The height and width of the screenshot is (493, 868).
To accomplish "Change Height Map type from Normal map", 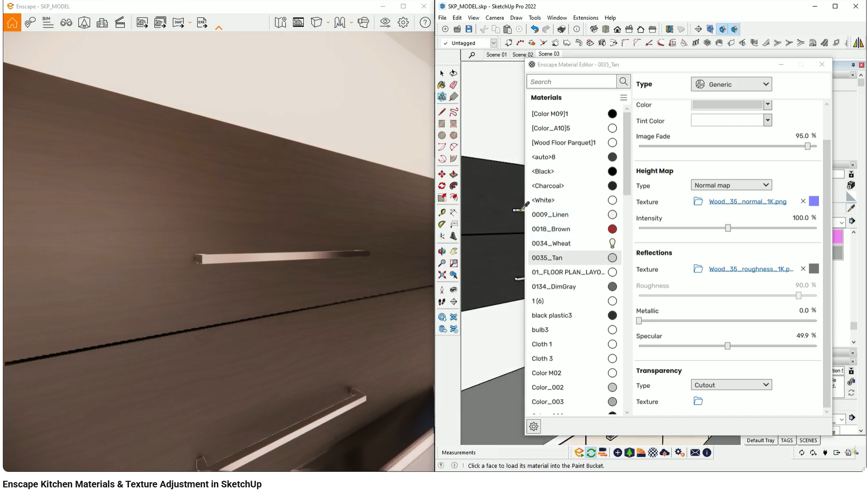I will [x=730, y=185].
